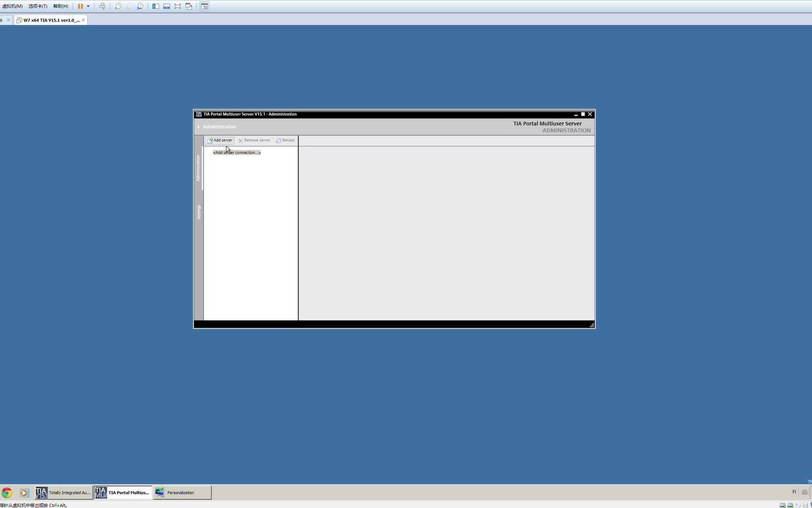This screenshot has width=812, height=508.
Task: Click the send Ctrl+Alt+Del icon
Action: click(102, 6)
